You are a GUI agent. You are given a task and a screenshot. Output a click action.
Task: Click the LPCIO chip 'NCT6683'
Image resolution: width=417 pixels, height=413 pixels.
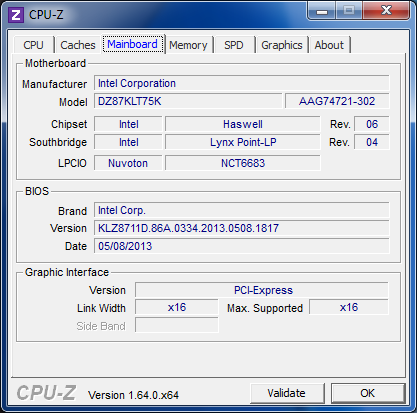[243, 163]
